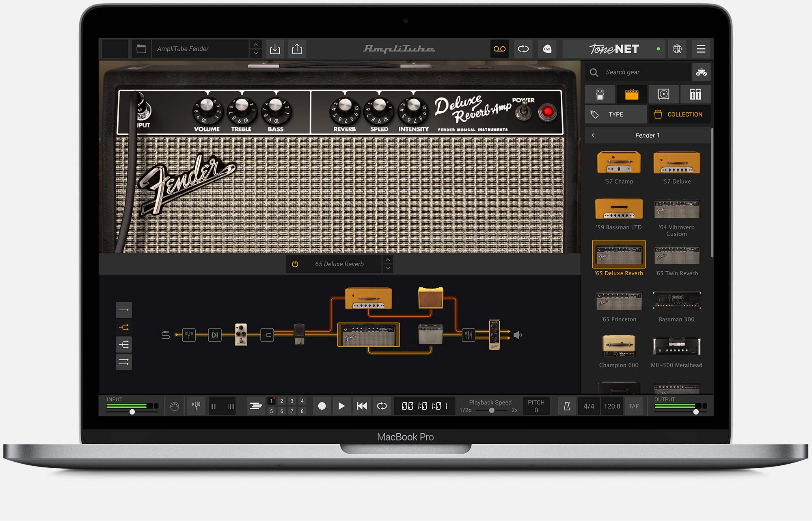Select the stompbox pedals category icon
812x521 pixels.
click(600, 94)
